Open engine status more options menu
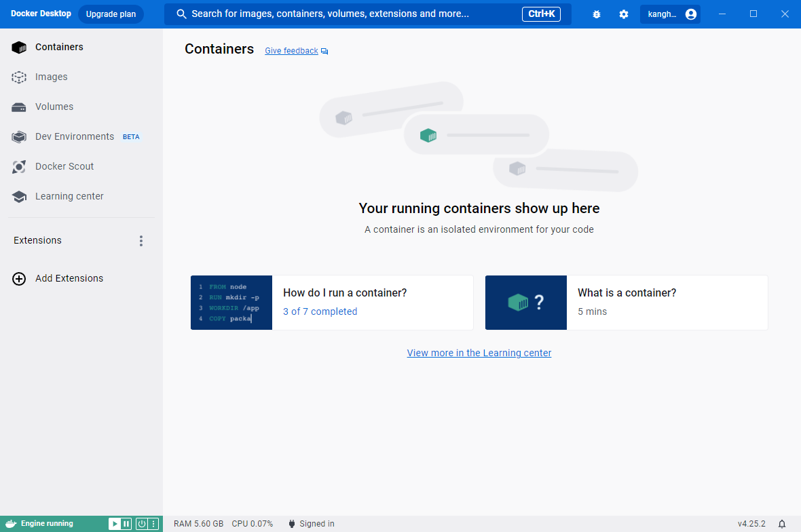Screen dimensions: 801x532 coord(153,524)
